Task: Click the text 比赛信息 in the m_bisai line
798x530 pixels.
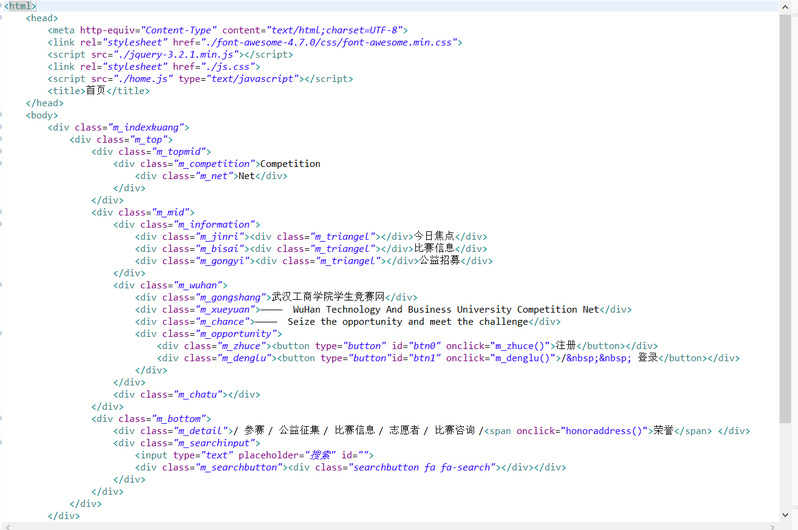Action: pyautogui.click(x=434, y=248)
